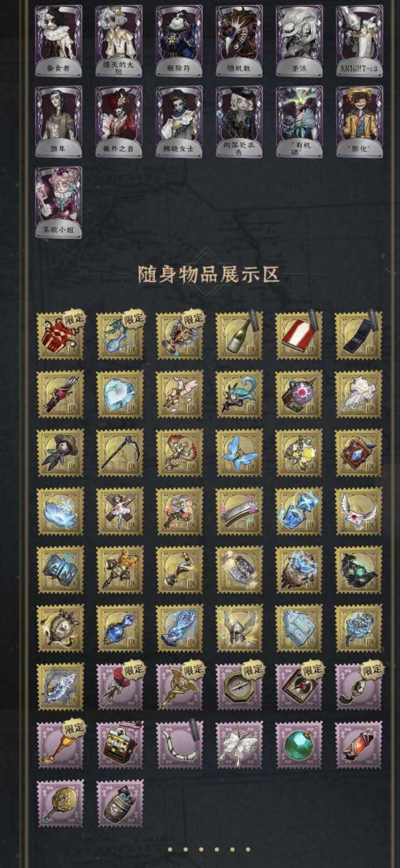This screenshot has height=868, width=400.
Task: Choose the slot machine purple accessory
Action: coord(120,745)
